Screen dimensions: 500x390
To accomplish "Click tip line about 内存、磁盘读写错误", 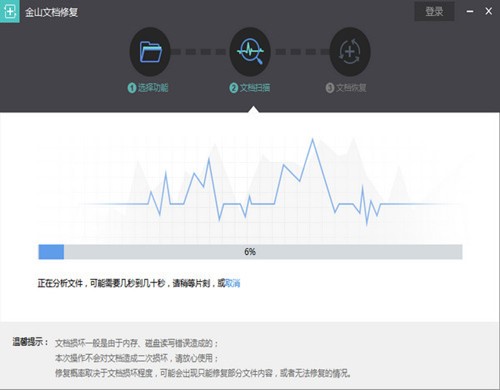I will coord(137,343).
